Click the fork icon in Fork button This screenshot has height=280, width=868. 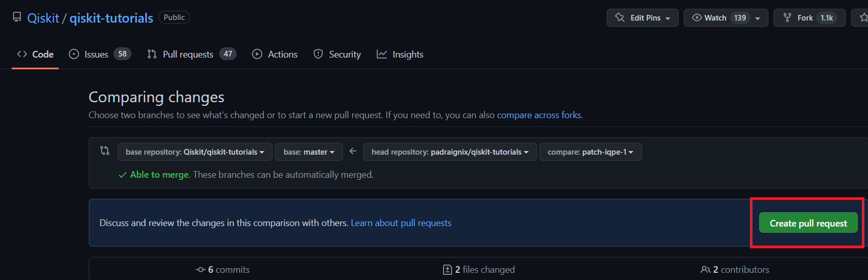point(787,17)
